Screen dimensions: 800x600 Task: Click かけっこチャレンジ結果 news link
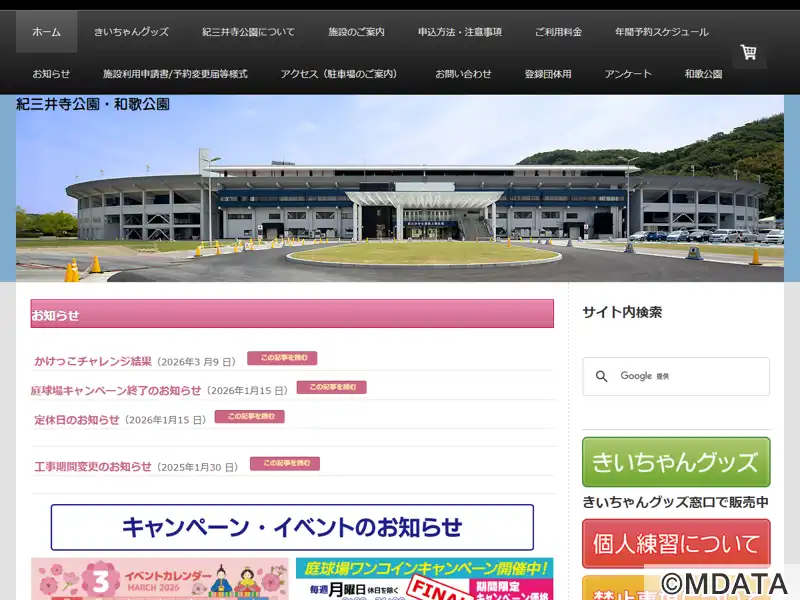93,361
